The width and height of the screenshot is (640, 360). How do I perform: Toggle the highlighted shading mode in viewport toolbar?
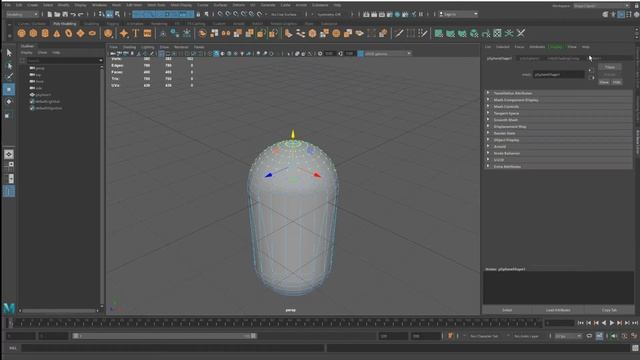[216, 53]
